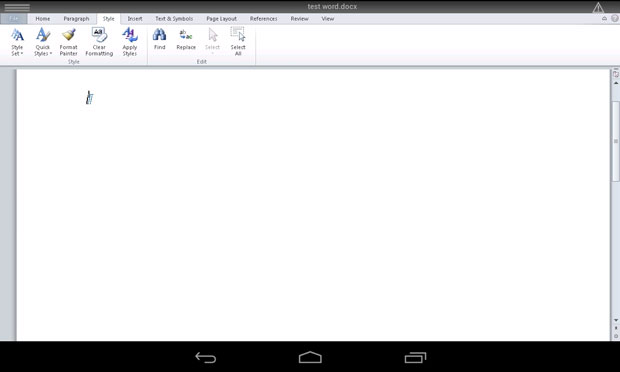
Task: Collapse the ribbon with the arrow
Action: [604, 19]
